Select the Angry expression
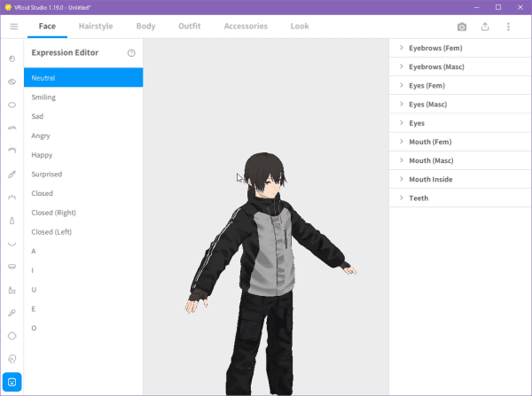The image size is (532, 396). (83, 136)
